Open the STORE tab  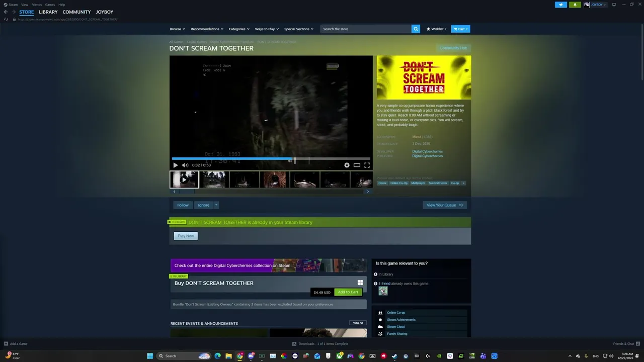click(x=27, y=12)
